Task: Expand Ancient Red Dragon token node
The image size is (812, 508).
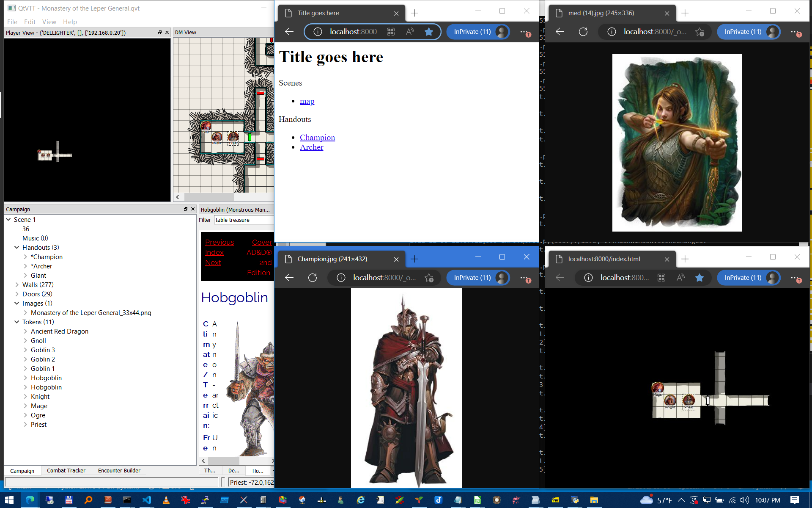Action: [25, 331]
